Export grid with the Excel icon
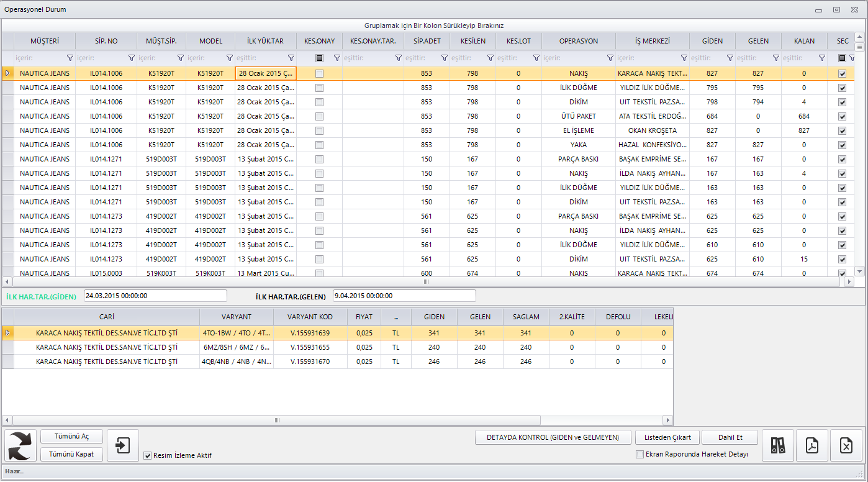The width and height of the screenshot is (868, 482). point(846,445)
